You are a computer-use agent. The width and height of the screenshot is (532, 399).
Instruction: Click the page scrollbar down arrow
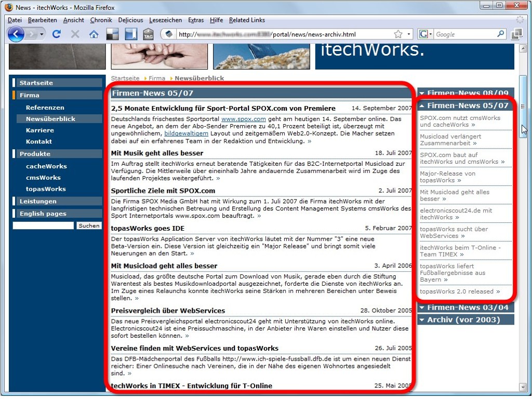coord(523,387)
